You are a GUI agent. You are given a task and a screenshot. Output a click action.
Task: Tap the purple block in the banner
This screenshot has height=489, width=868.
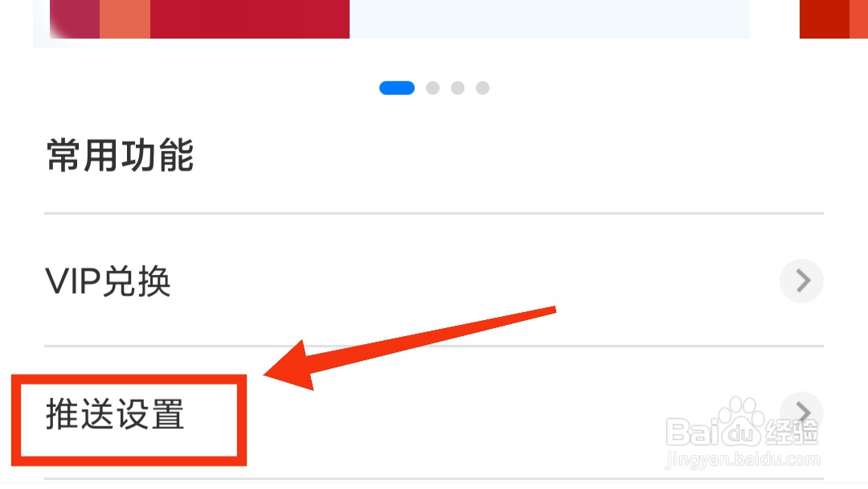pyautogui.click(x=75, y=18)
